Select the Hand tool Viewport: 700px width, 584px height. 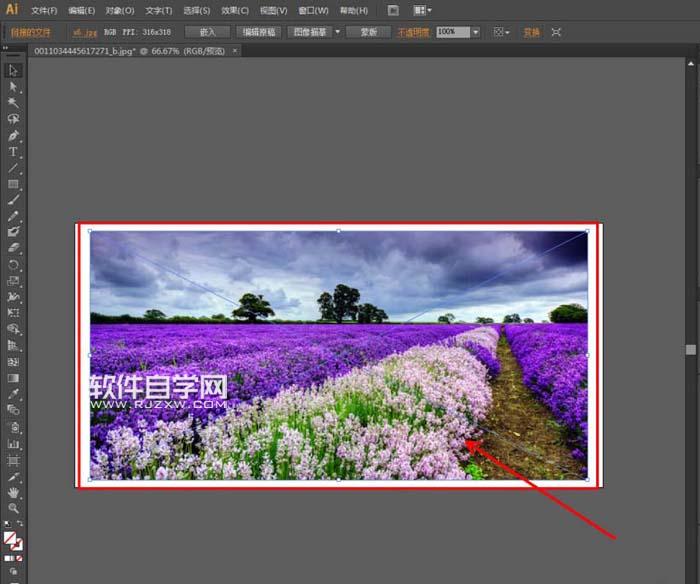point(13,492)
